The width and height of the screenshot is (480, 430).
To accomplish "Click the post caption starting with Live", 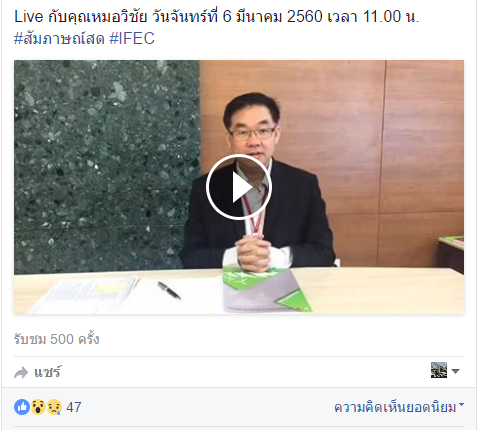I will click(x=216, y=16).
